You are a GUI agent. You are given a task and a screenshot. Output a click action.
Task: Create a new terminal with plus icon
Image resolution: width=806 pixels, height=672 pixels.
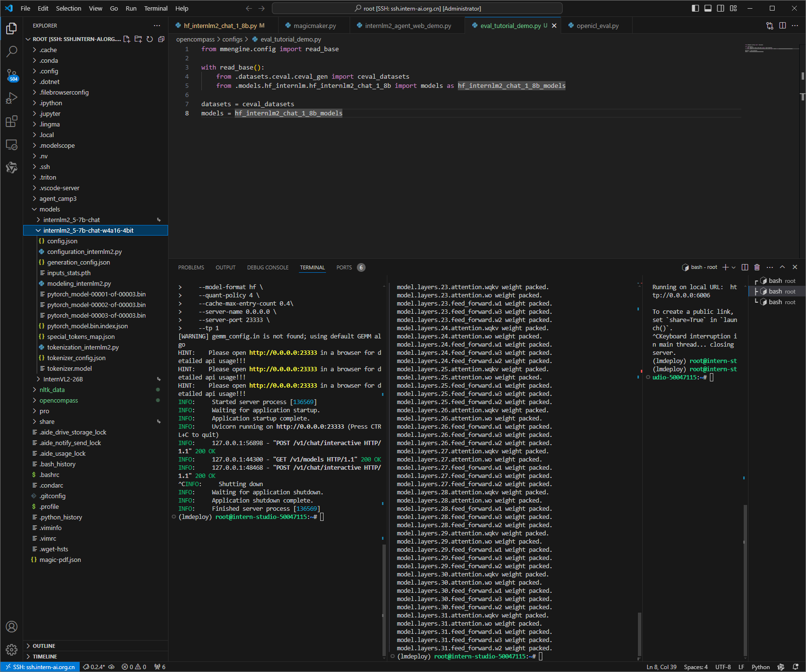pos(725,267)
